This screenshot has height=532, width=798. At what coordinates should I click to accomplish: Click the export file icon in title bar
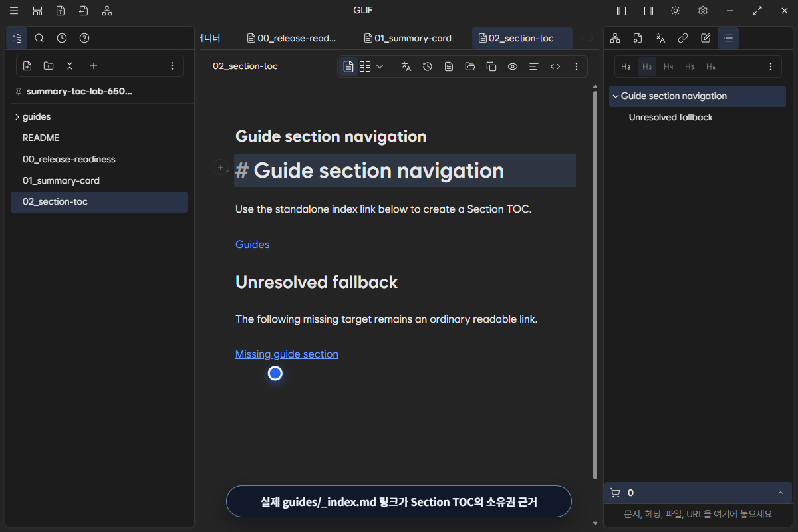click(61, 11)
